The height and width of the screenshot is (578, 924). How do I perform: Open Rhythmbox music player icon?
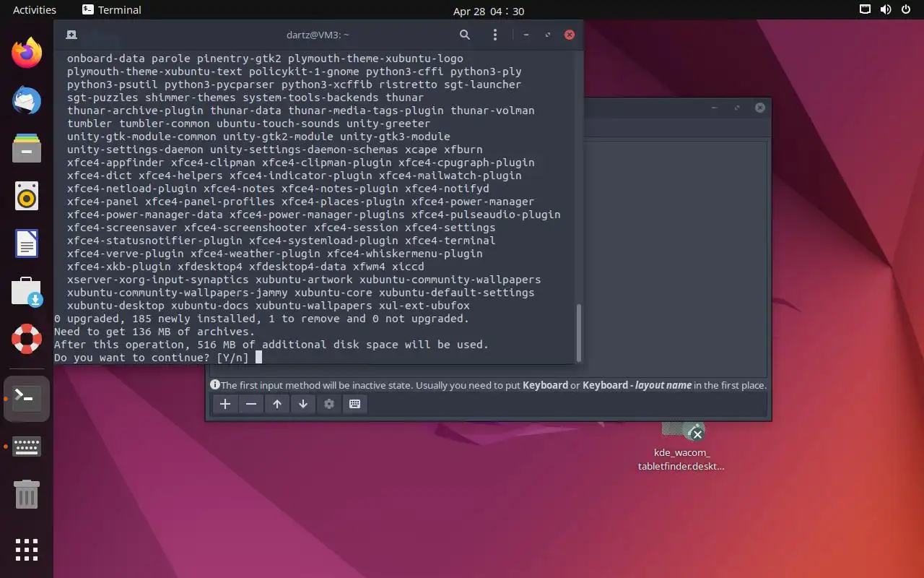27,196
